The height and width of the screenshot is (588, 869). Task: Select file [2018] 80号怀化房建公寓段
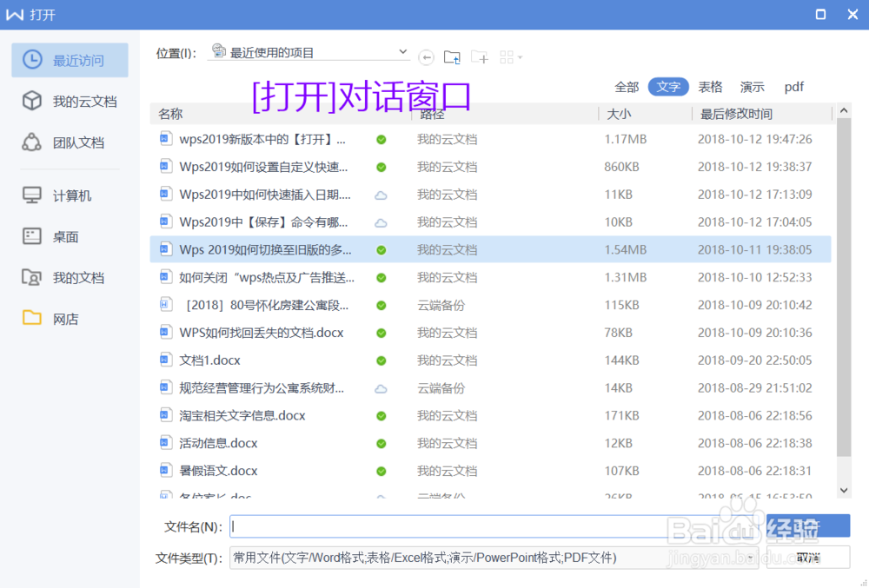click(490, 305)
